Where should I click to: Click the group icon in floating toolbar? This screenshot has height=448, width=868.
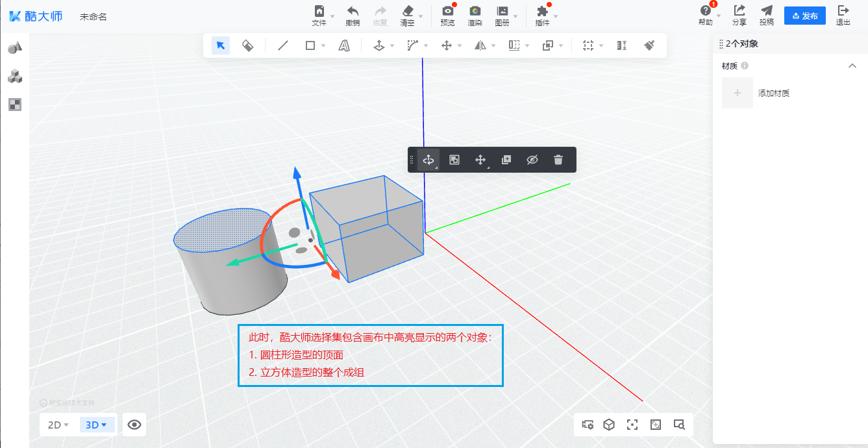click(x=454, y=160)
